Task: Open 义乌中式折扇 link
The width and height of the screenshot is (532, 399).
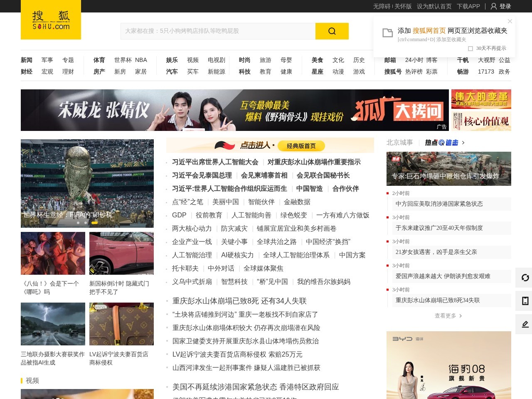Action: (192, 282)
